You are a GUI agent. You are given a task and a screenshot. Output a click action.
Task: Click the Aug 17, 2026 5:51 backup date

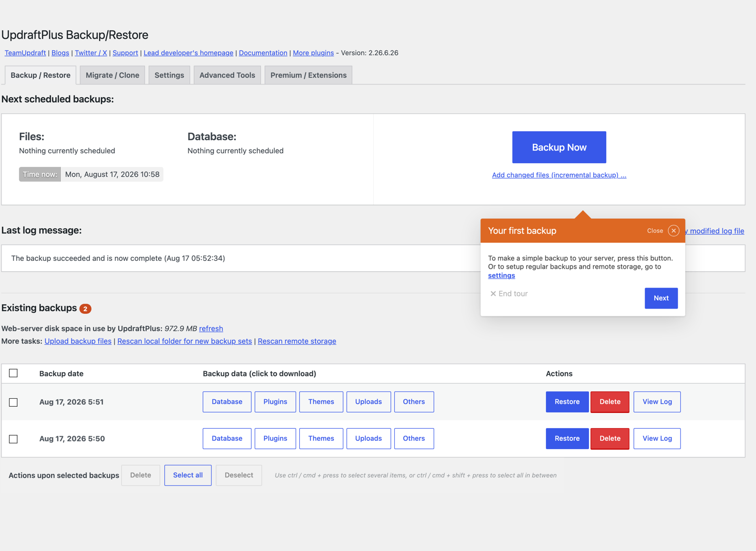71,402
